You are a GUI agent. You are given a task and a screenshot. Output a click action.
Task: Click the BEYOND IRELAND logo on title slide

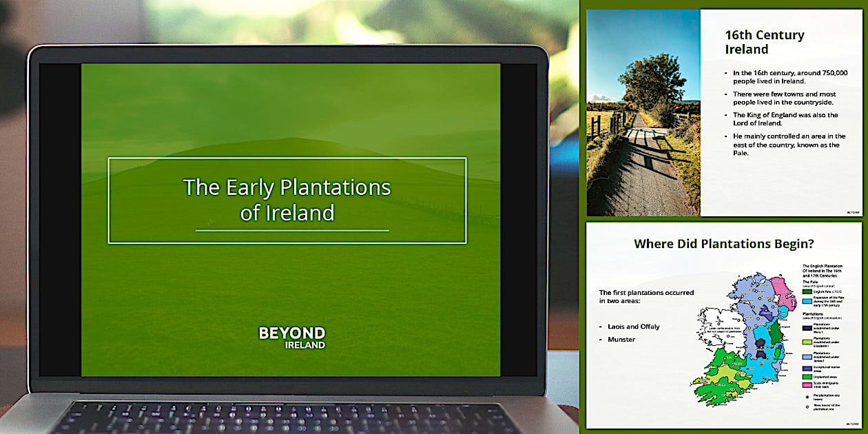(291, 337)
